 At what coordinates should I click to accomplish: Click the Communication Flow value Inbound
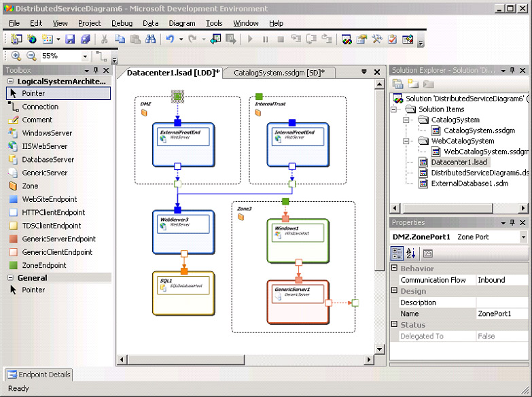coord(502,280)
